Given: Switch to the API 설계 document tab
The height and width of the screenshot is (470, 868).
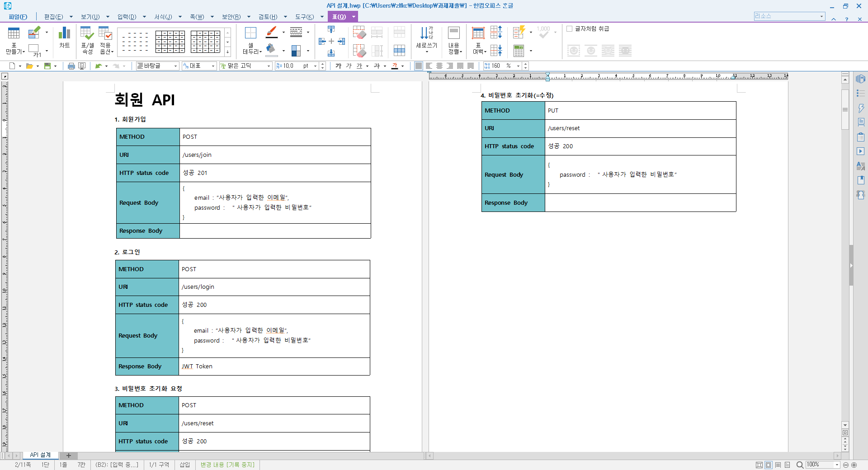Looking at the screenshot, I should point(40,455).
